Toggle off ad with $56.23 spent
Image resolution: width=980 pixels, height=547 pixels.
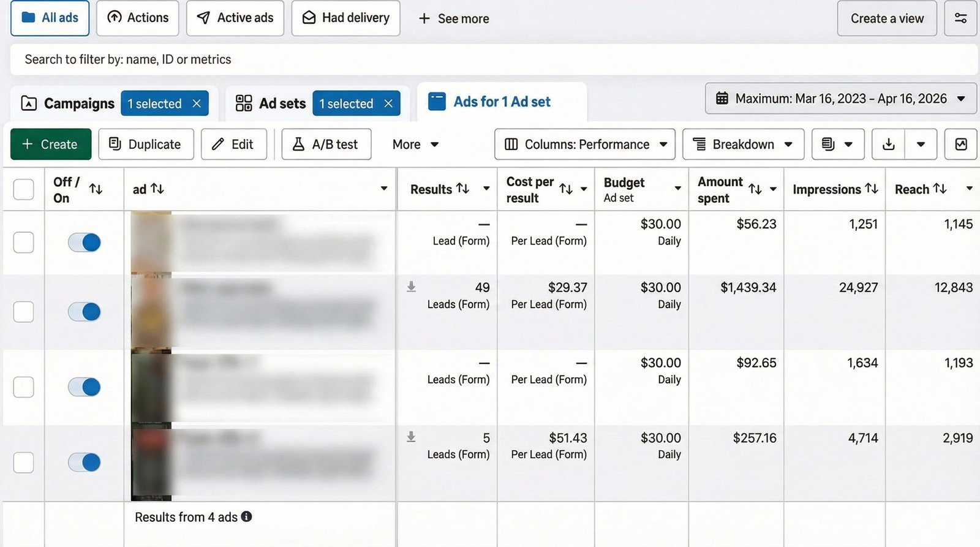85,243
